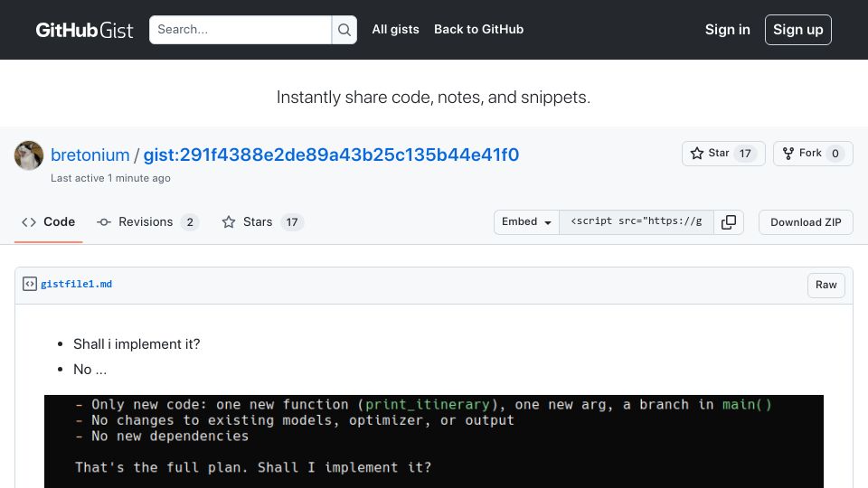868x488 pixels.
Task: Switch to the Code tab
Action: click(48, 222)
